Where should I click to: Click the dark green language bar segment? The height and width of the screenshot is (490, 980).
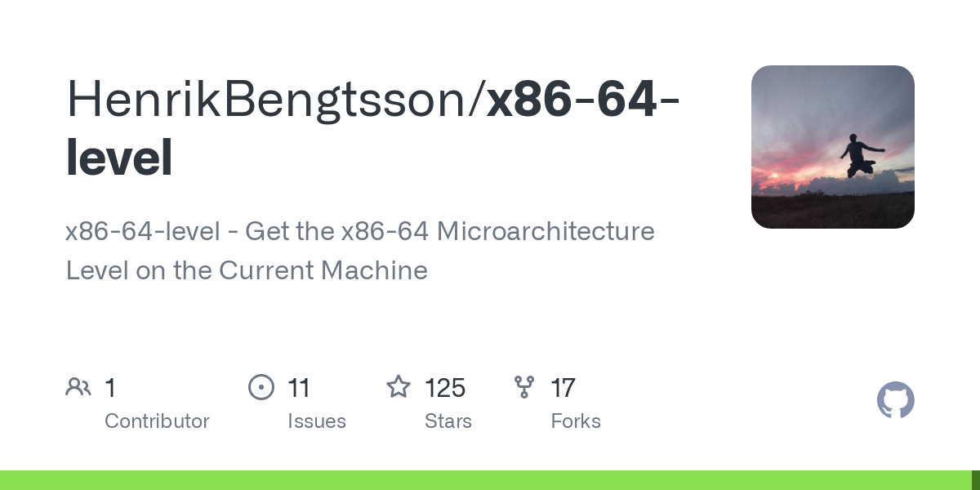(976, 480)
